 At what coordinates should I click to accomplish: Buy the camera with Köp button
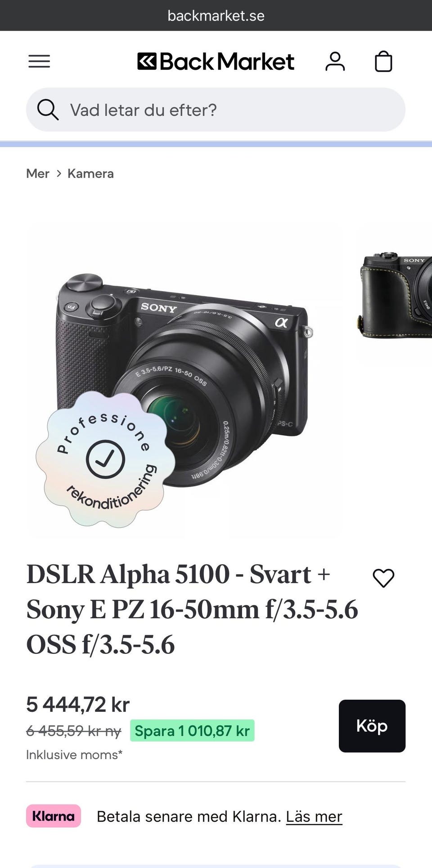pos(372,726)
